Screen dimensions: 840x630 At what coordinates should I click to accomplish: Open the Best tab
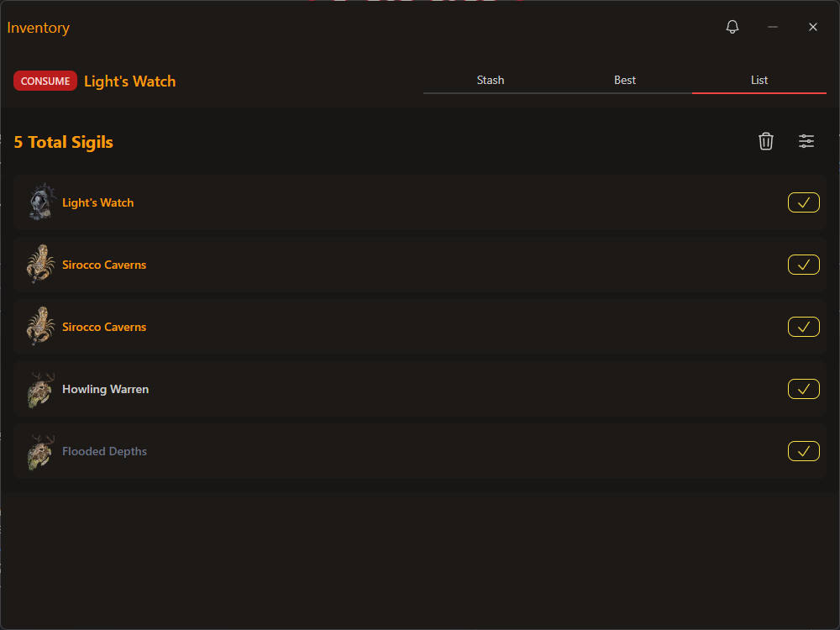coord(625,81)
